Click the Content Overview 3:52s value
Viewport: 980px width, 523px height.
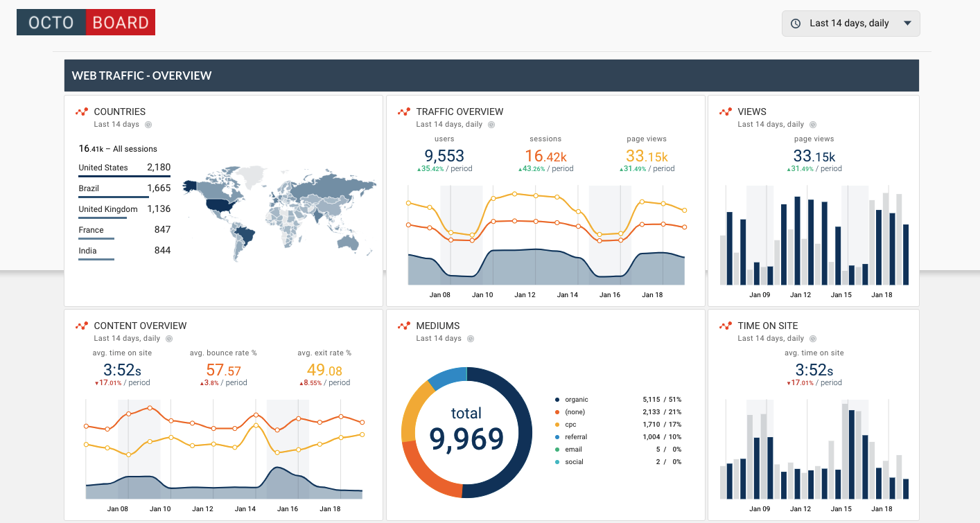122,370
